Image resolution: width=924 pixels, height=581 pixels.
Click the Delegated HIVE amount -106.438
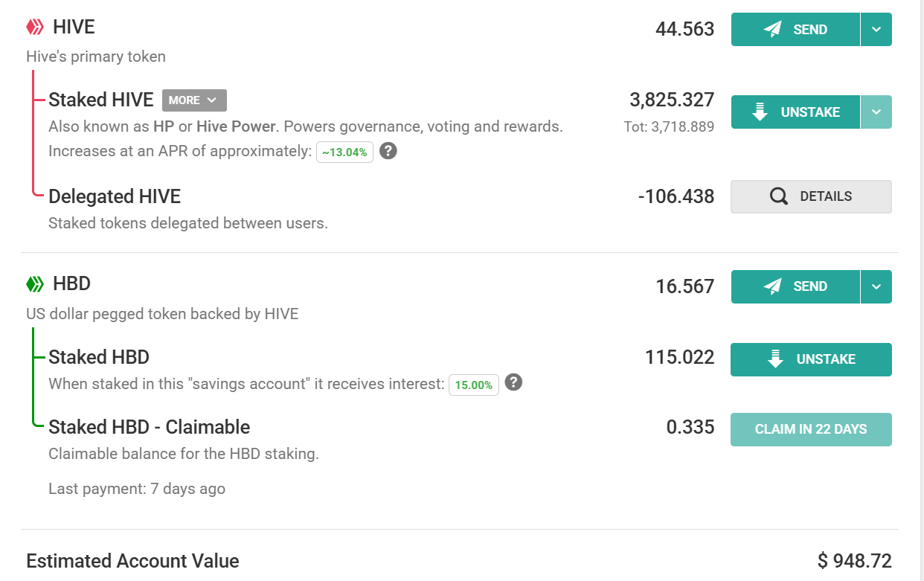pyautogui.click(x=676, y=196)
